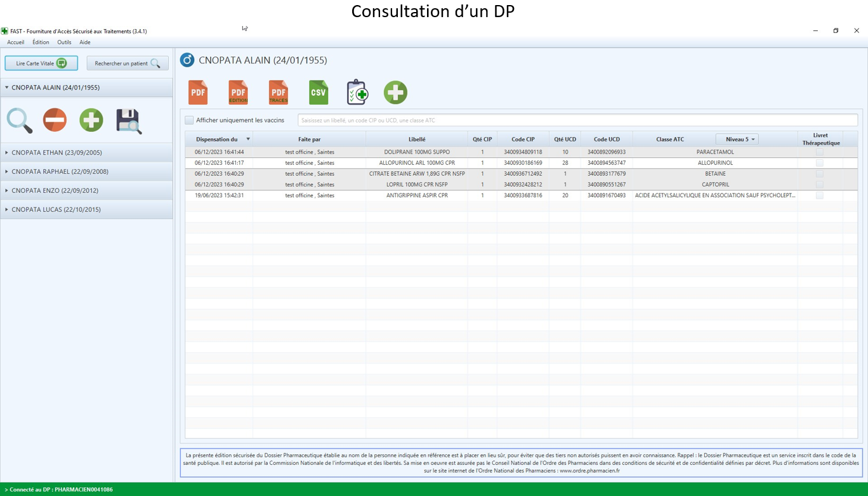Click the PDF EDITION export icon
Image resolution: width=868 pixels, height=496 pixels.
(x=238, y=93)
